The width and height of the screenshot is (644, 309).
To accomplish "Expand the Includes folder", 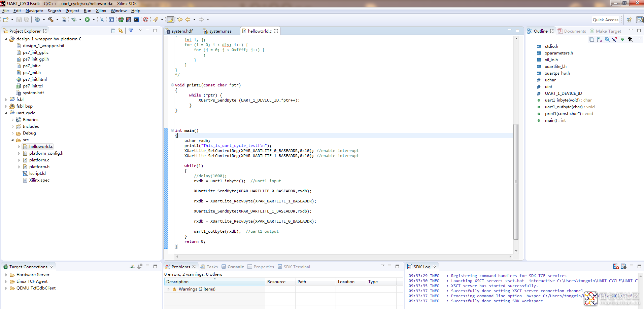I will (12, 126).
